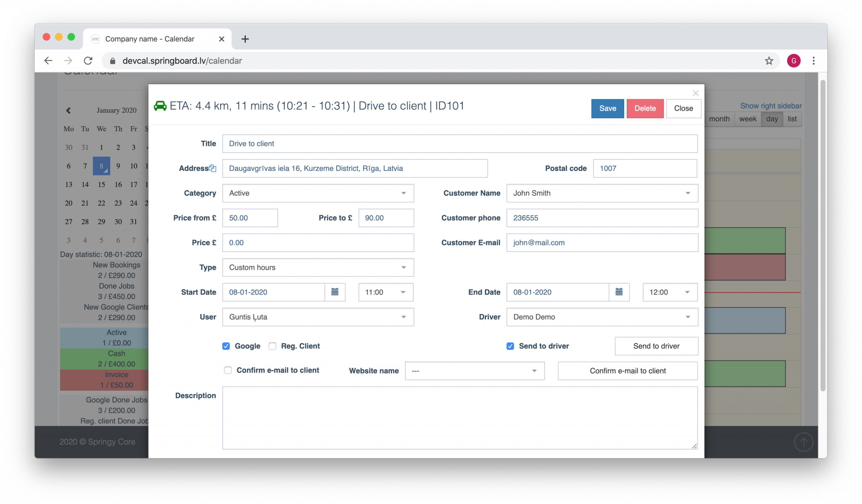Open the Driver dropdown showing Demo Demo
The height and width of the screenshot is (504, 862).
click(x=602, y=317)
